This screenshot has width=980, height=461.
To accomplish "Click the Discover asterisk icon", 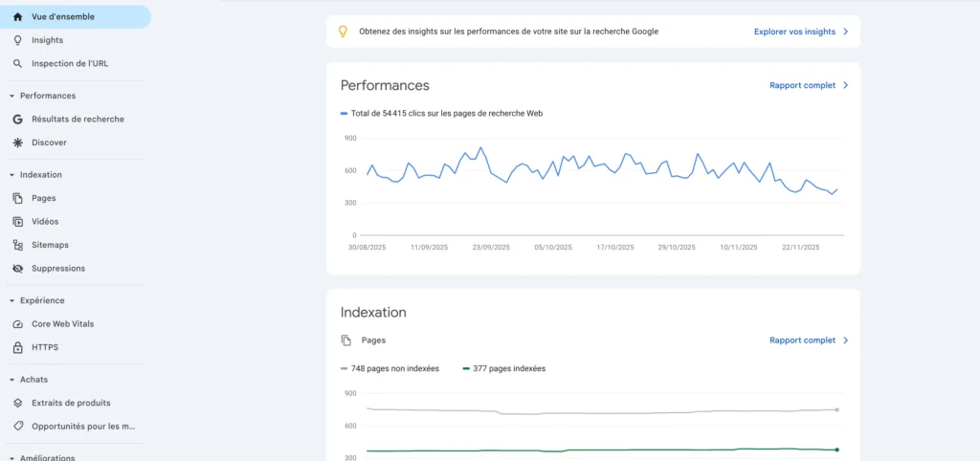I will coord(17,143).
